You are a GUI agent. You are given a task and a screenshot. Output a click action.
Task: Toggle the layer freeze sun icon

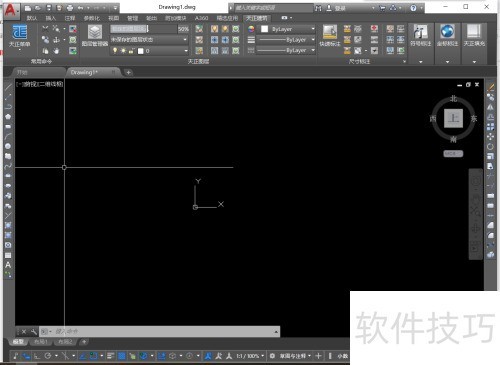[x=123, y=51]
